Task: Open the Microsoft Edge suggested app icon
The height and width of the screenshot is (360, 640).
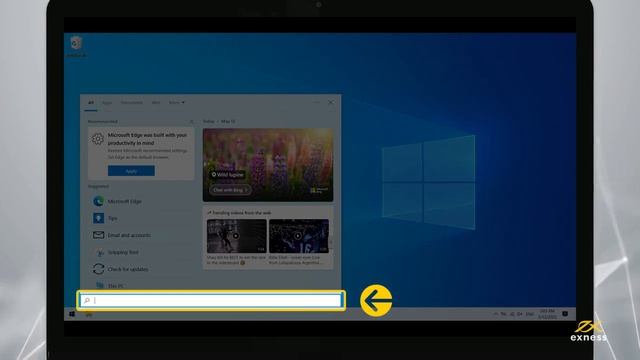Action: [x=98, y=201]
